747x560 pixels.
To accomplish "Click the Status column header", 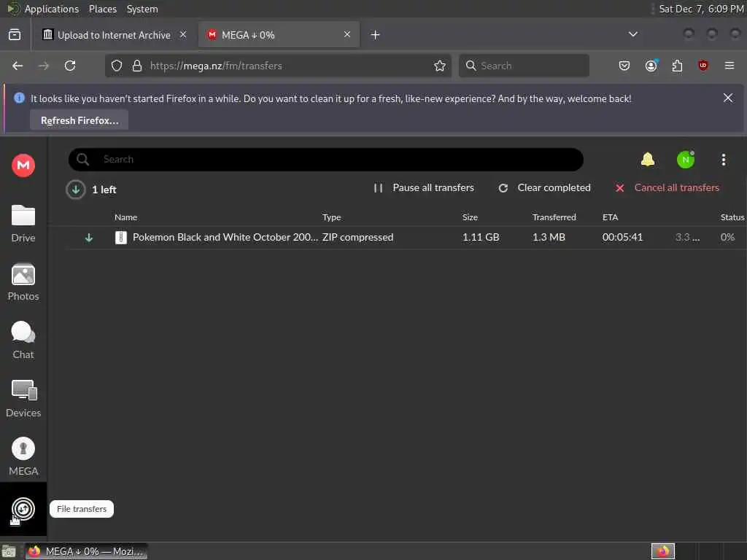I will point(732,217).
